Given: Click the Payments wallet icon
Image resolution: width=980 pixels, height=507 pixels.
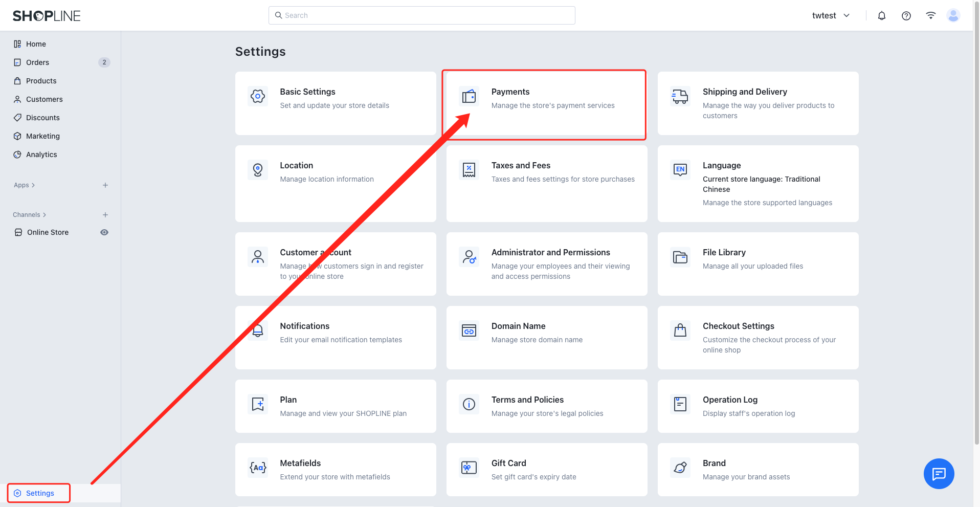Looking at the screenshot, I should (469, 96).
